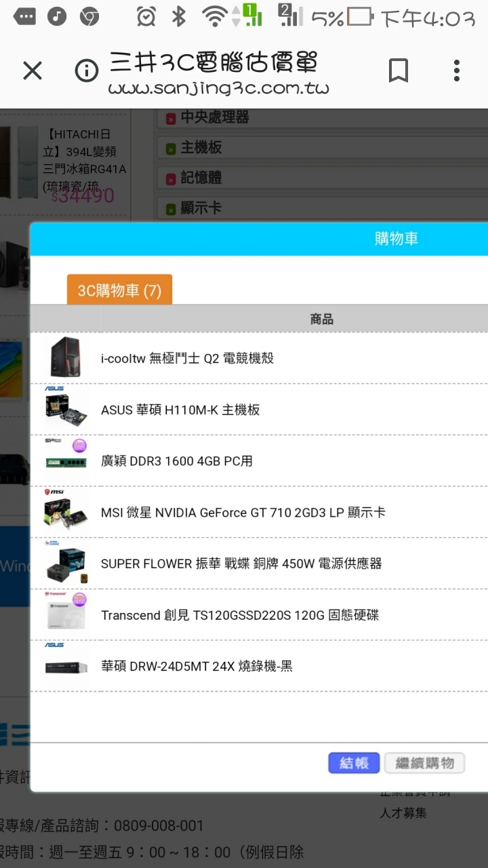Click the 繼續購物 continue shopping button
Screen dimensions: 488x868
click(x=424, y=763)
